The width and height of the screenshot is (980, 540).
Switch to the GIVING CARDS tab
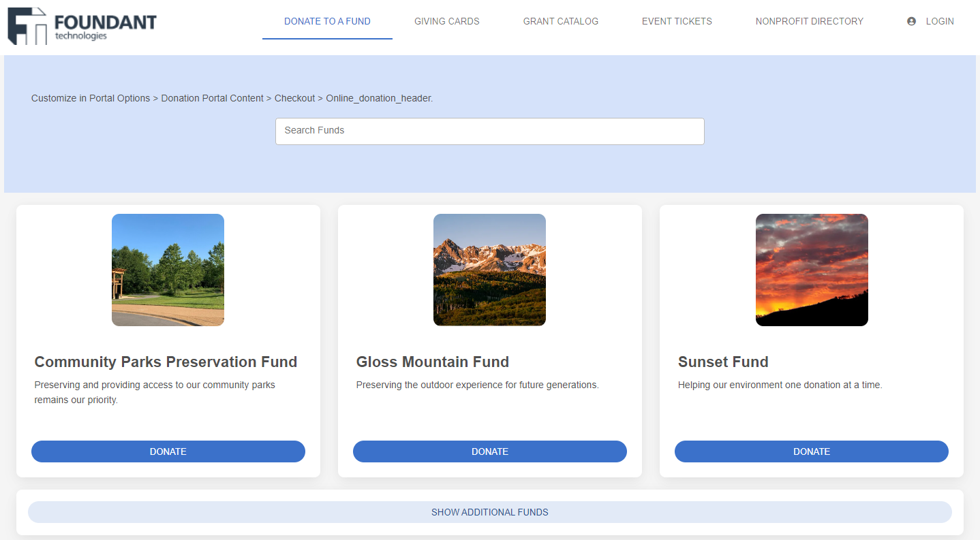[x=446, y=21]
